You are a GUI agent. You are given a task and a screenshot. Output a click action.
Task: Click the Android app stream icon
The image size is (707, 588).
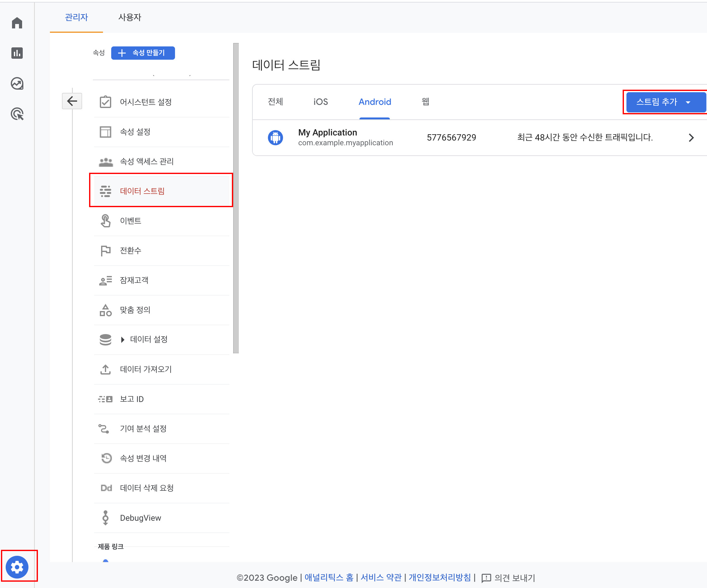pyautogui.click(x=275, y=137)
